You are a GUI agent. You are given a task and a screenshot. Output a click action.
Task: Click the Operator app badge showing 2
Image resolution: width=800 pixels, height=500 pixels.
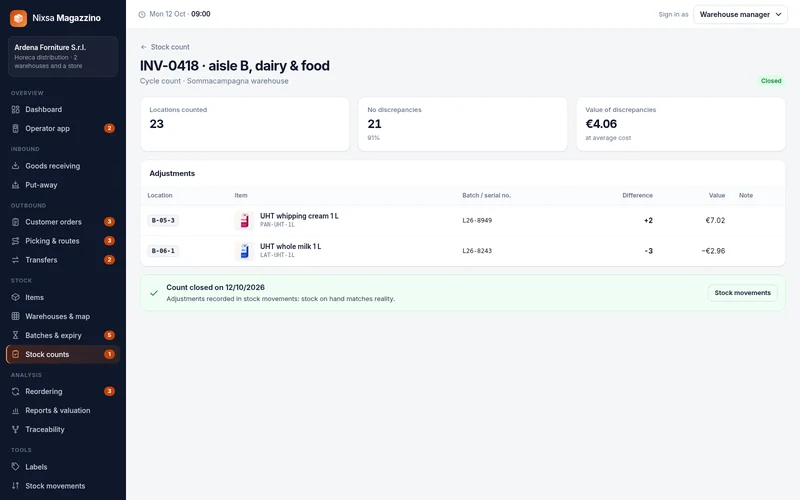pos(109,129)
